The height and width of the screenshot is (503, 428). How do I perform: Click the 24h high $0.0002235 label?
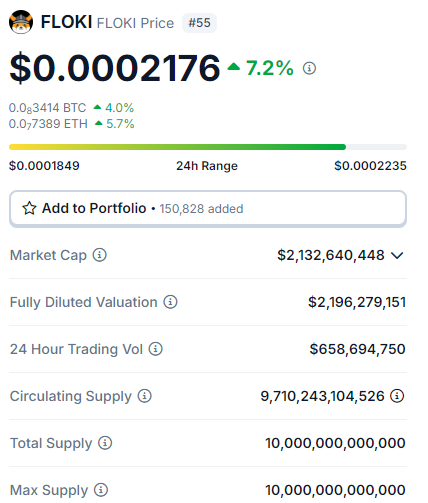[370, 166]
